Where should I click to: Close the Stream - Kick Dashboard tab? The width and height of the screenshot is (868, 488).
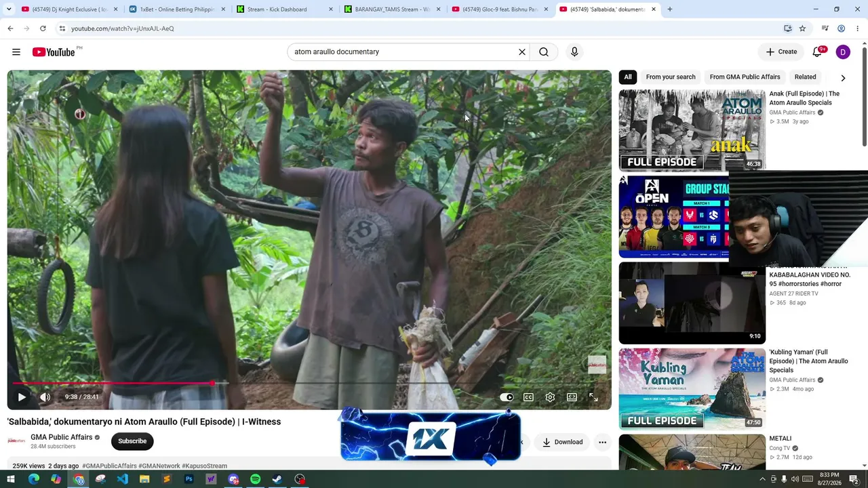(331, 9)
